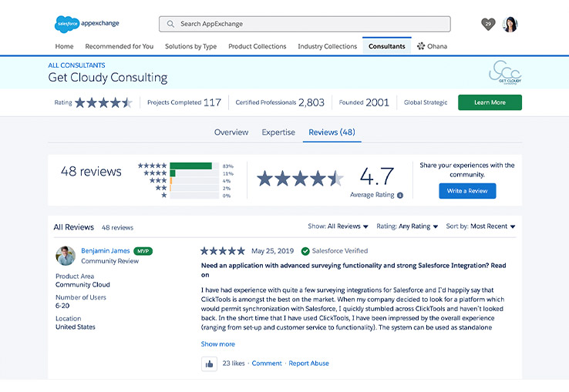Click the May 25, 2019 date

(x=272, y=251)
